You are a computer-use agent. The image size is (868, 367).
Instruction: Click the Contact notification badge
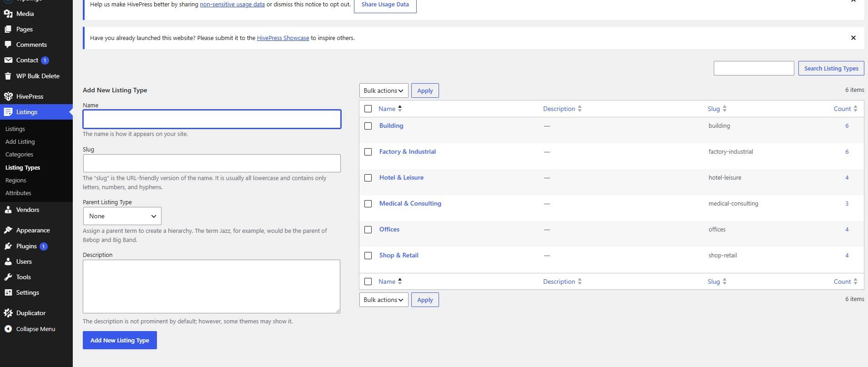(x=45, y=60)
